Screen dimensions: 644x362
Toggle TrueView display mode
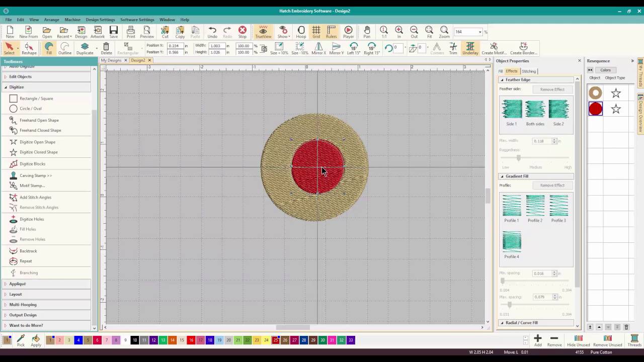[x=263, y=33]
